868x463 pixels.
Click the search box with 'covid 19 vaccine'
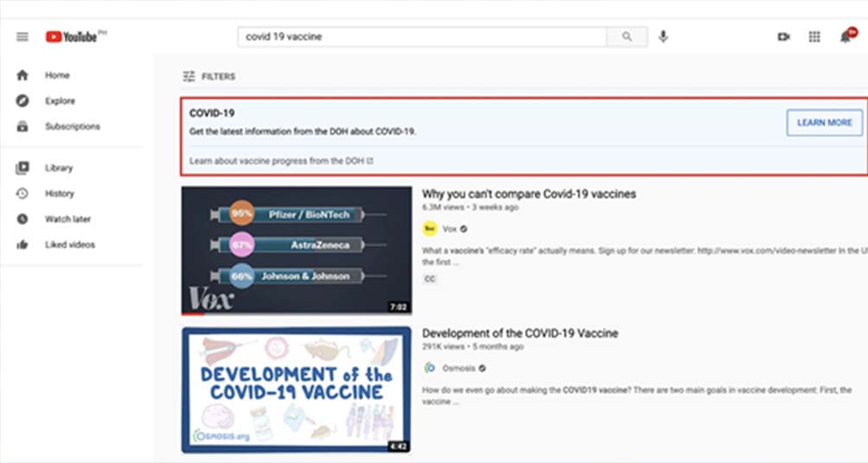click(x=422, y=36)
